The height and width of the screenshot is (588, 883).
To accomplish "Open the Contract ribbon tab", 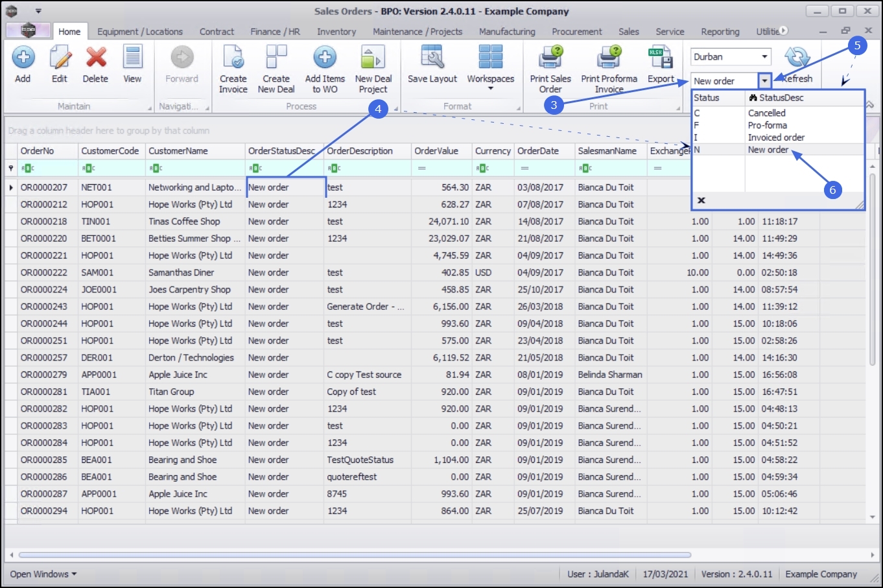I will (217, 31).
